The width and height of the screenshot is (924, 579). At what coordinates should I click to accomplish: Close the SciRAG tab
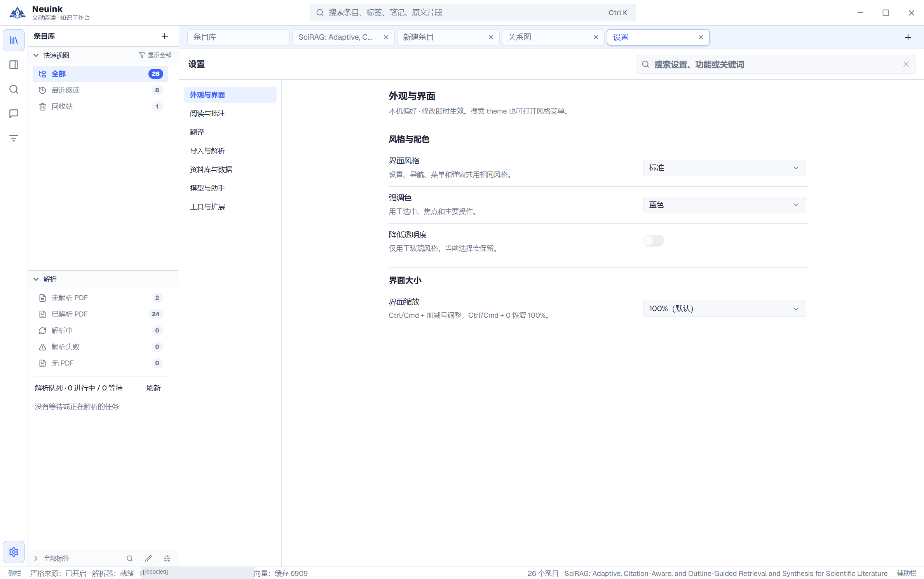coord(386,37)
